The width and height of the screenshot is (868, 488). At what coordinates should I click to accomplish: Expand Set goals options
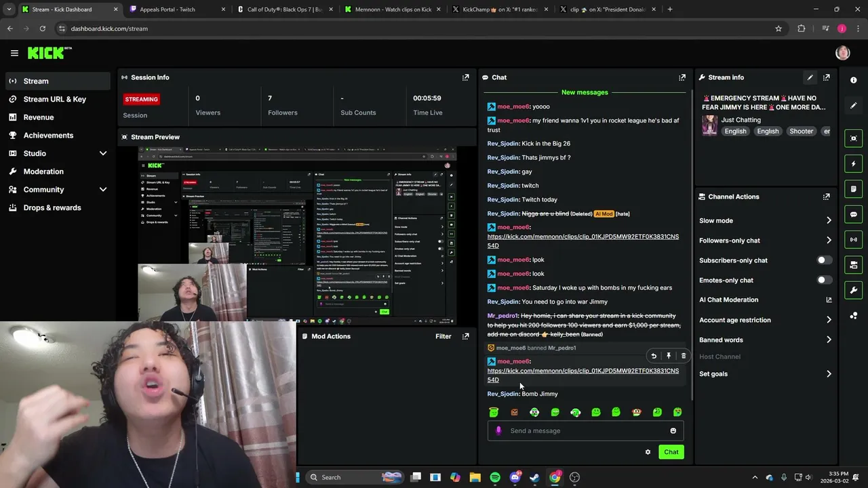pos(829,373)
